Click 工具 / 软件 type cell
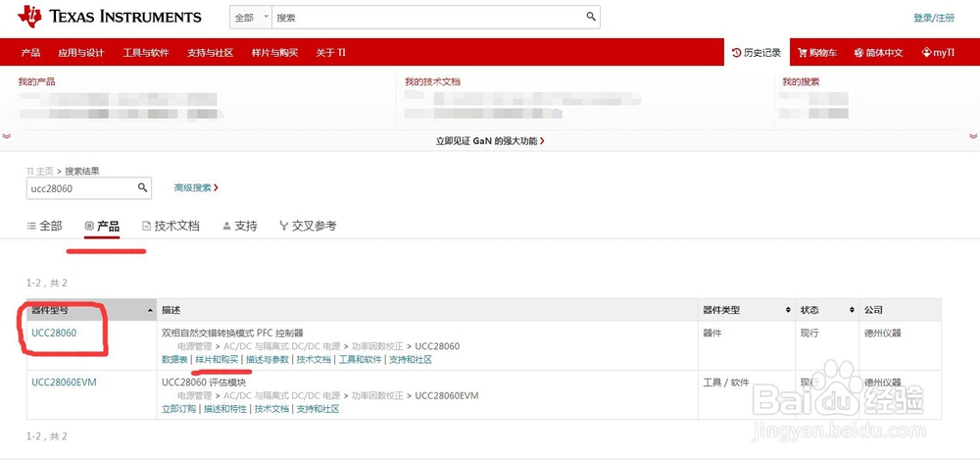This screenshot has width=980, height=464. [x=725, y=382]
